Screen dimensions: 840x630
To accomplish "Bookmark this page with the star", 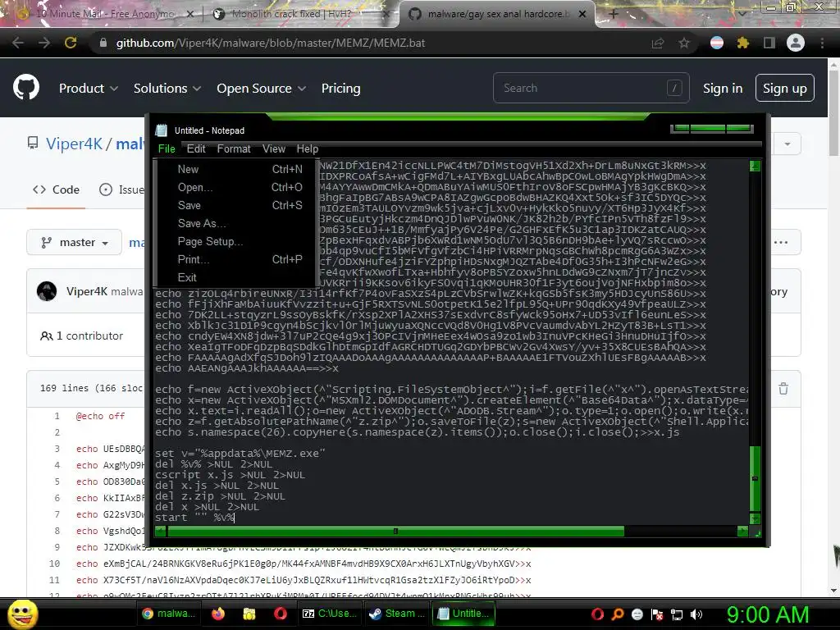I will (684, 43).
